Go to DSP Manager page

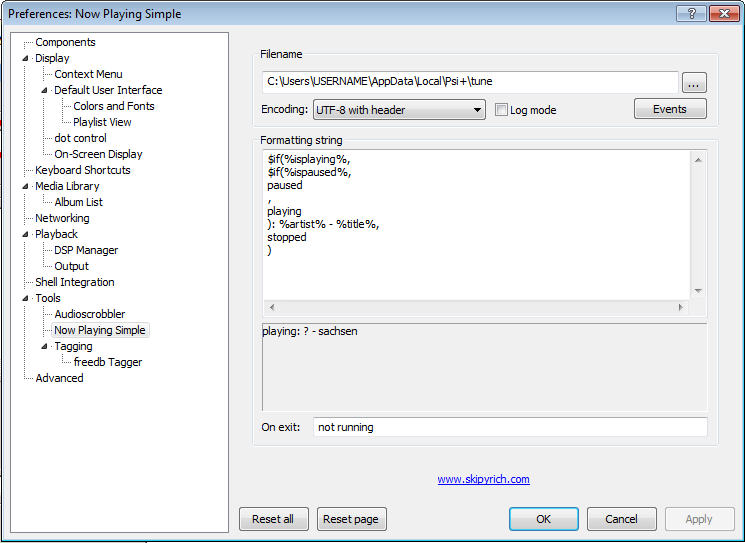tap(86, 250)
